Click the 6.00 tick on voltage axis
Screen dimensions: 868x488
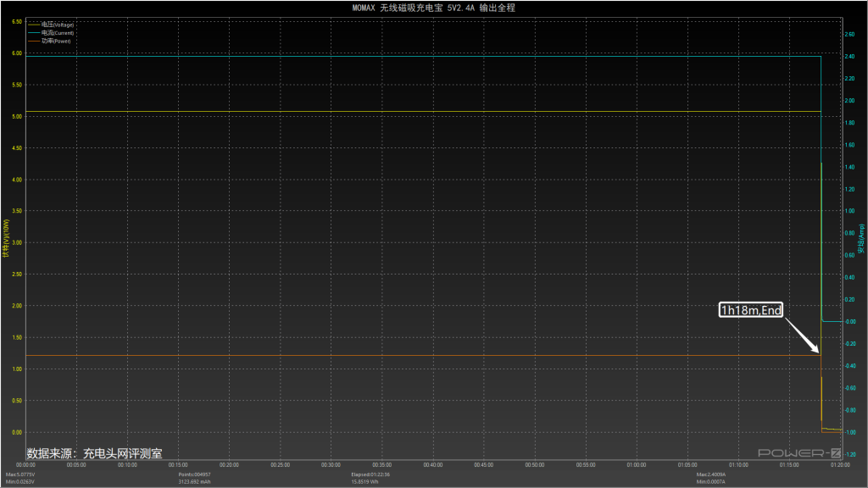coord(17,53)
